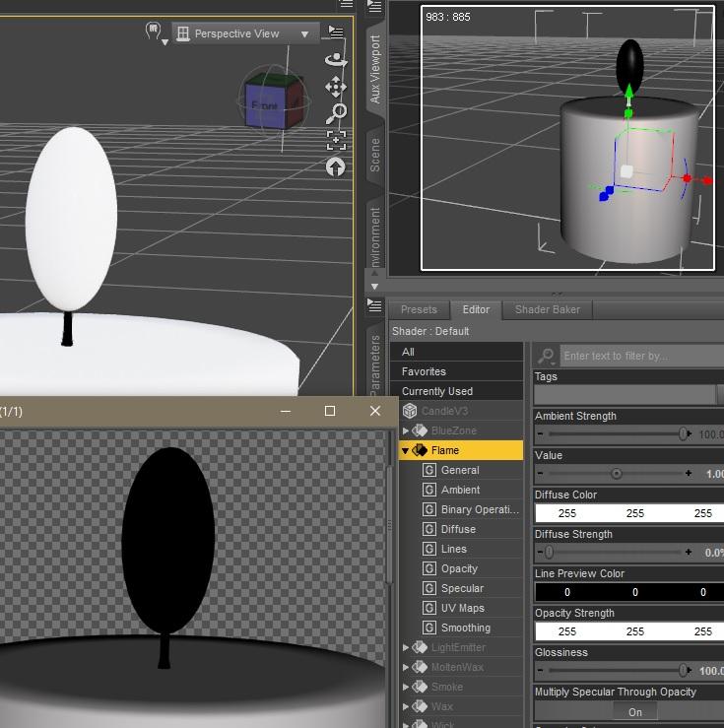The width and height of the screenshot is (724, 728).
Task: Open the Perspective View dropdown
Action: pos(242,33)
